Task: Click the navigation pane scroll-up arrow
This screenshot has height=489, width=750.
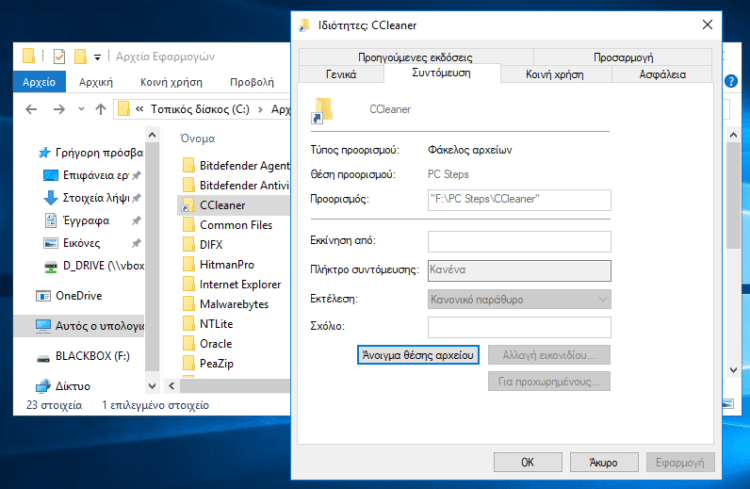Action: click(152, 135)
